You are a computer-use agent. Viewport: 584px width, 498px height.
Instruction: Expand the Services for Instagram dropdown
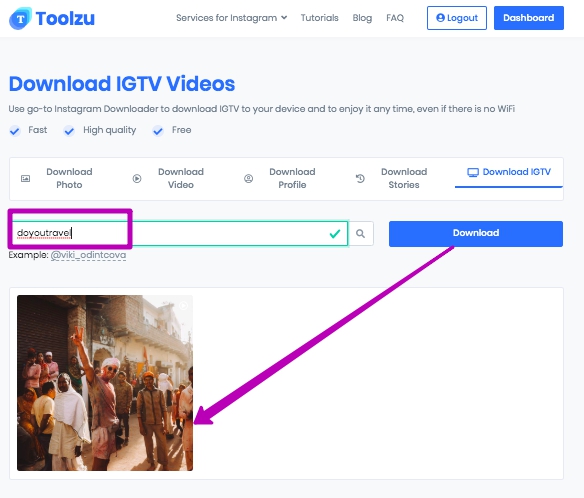coord(231,18)
